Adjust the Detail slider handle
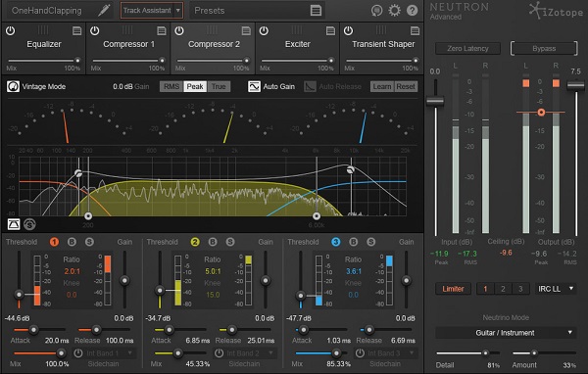Viewport: 588px width, 374px height. [x=486, y=353]
